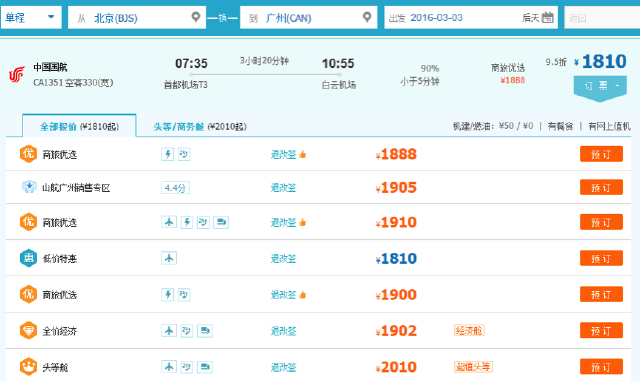Click the 商旅优选 ¥1888 label in the flight header
Screen dimensions: 640x381
(x=508, y=74)
